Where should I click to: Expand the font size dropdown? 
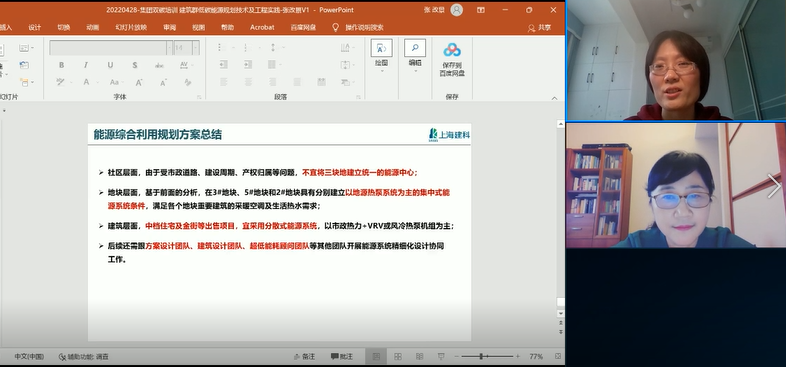[x=195, y=48]
